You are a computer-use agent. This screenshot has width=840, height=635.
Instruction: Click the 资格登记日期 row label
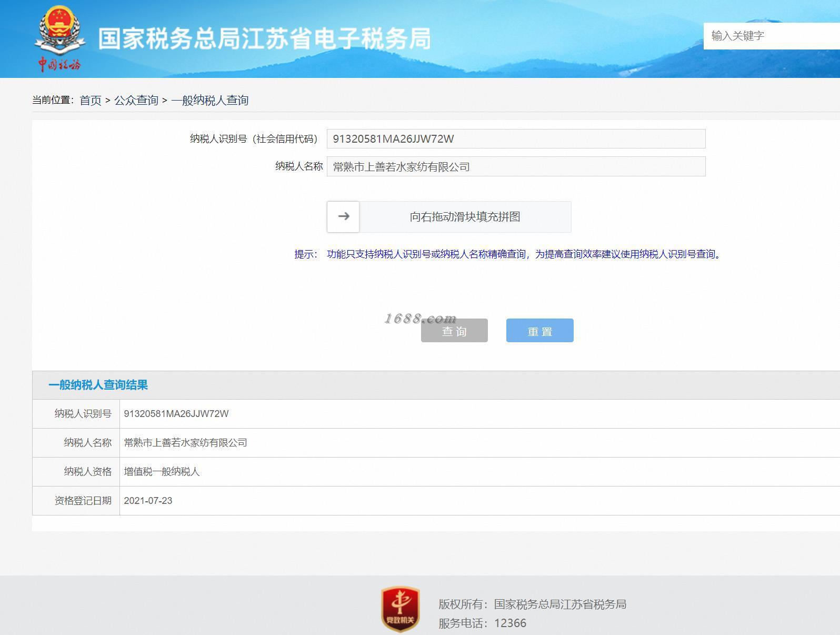point(83,501)
